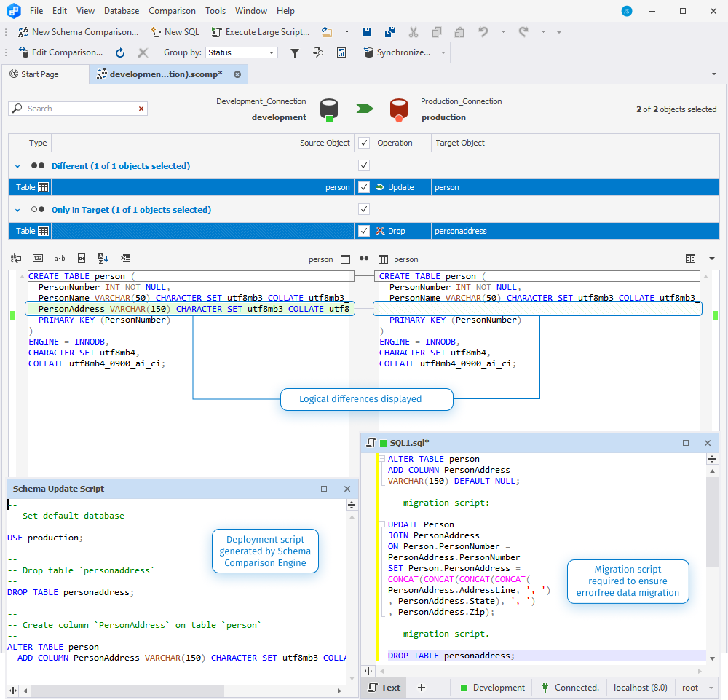The image size is (728, 700).
Task: Click the A-Z sort icon in diff toolbar
Action: pos(103,259)
